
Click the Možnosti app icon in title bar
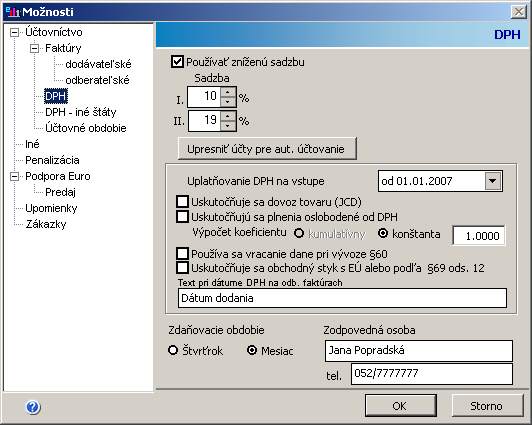point(12,12)
